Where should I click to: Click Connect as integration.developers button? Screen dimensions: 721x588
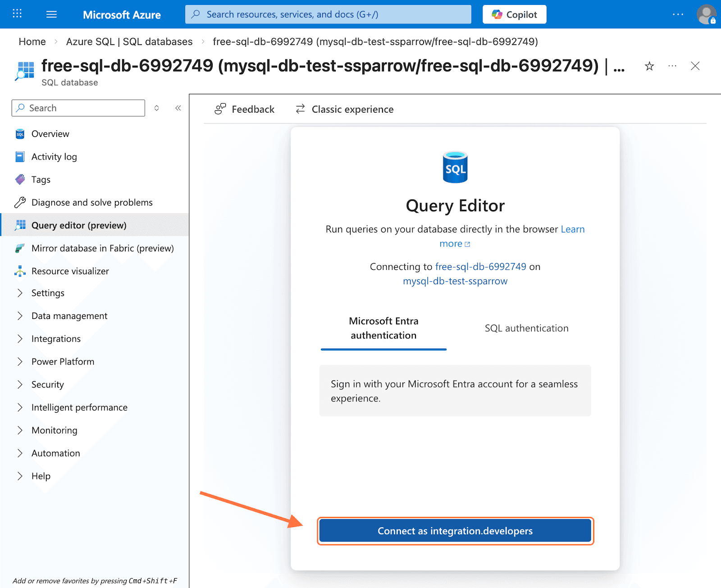coord(455,531)
